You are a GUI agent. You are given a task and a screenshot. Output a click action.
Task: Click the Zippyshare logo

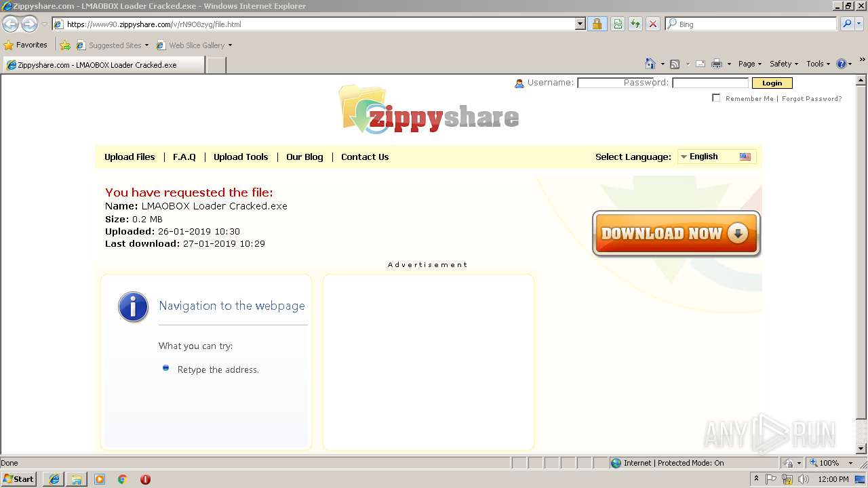429,110
